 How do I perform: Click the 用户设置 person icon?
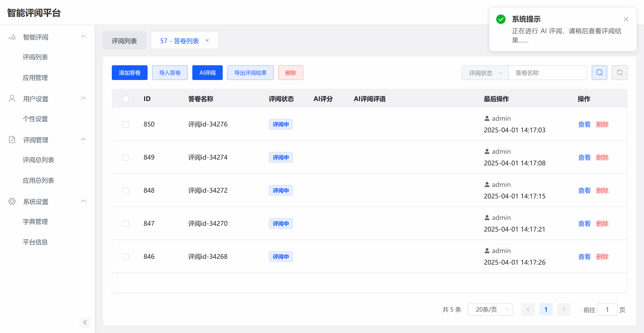click(12, 98)
